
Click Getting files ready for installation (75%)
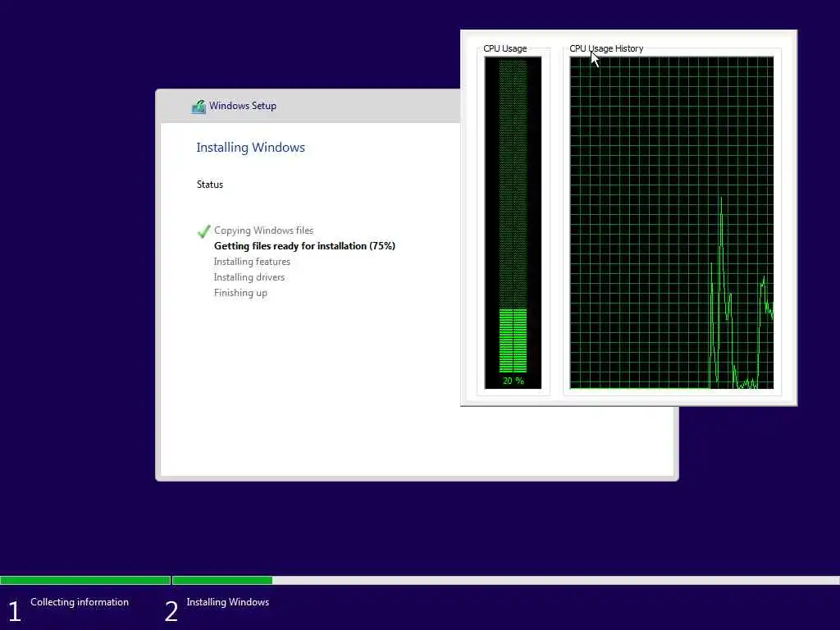click(304, 246)
